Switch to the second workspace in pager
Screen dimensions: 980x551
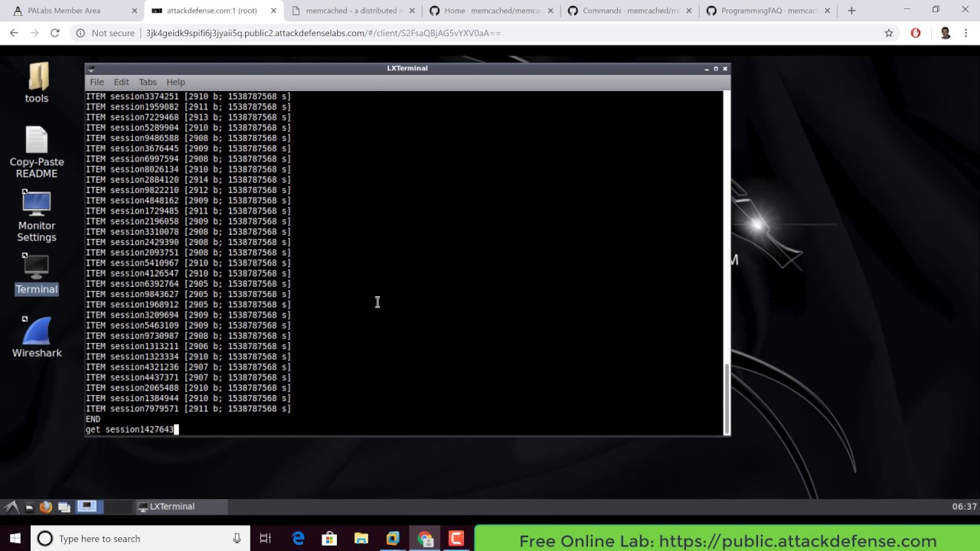tap(117, 507)
